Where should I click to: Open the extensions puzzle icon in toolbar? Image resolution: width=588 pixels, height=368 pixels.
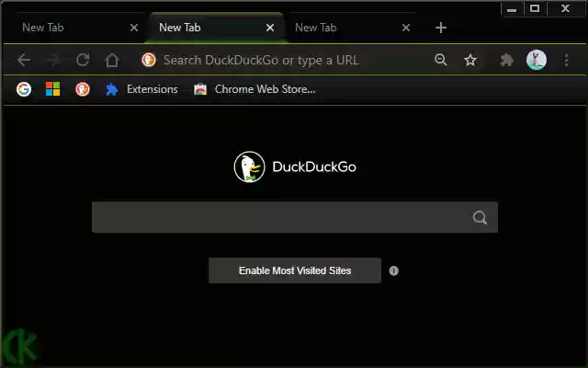[x=506, y=60]
